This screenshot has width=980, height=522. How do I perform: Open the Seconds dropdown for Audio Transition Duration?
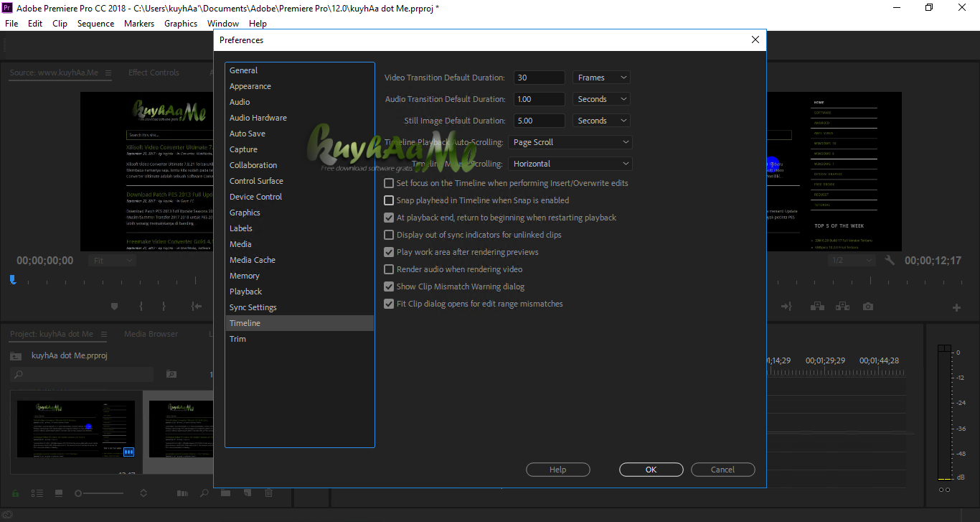pyautogui.click(x=601, y=99)
